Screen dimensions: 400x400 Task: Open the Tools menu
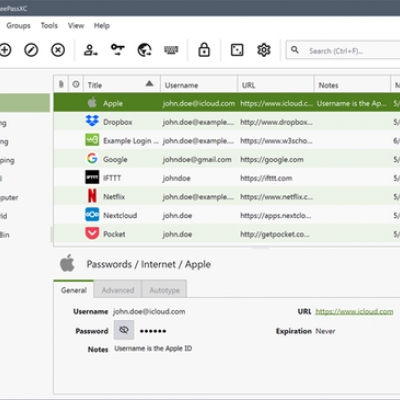tap(49, 26)
